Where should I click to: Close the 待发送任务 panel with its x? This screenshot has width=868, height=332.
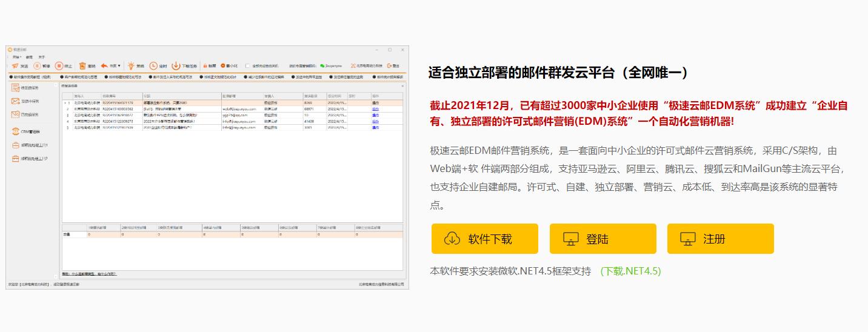pos(402,86)
